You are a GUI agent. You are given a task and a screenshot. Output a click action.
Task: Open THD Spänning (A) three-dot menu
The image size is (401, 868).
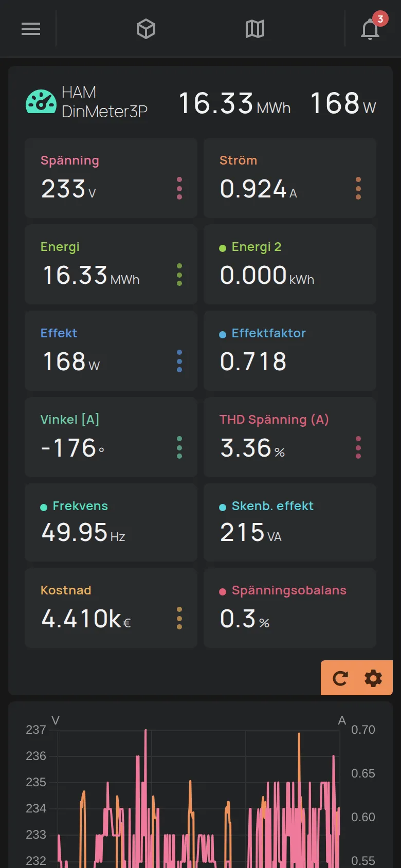(358, 447)
